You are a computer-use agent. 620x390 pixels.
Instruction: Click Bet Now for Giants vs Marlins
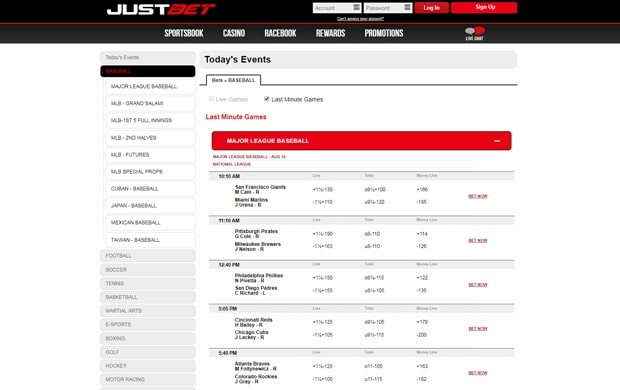[x=478, y=196]
